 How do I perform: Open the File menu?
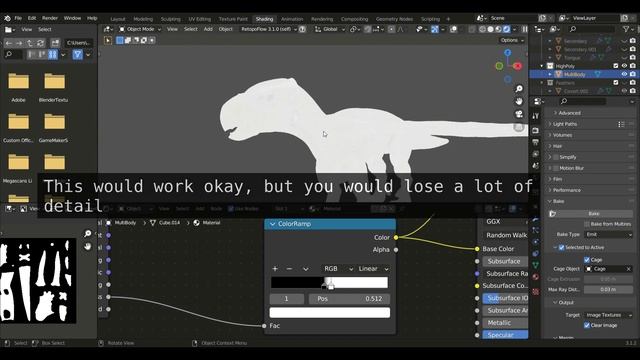tap(18, 18)
